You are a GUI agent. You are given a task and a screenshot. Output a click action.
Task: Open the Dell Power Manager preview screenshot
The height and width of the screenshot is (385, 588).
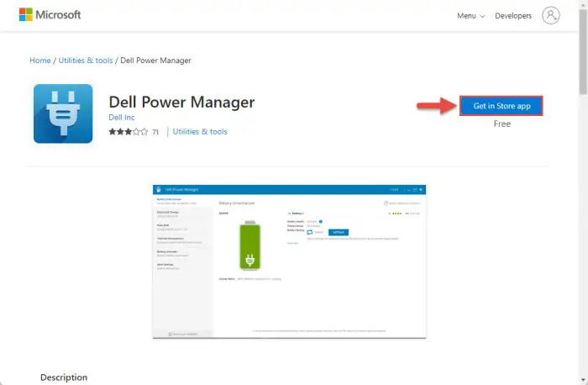click(x=289, y=261)
